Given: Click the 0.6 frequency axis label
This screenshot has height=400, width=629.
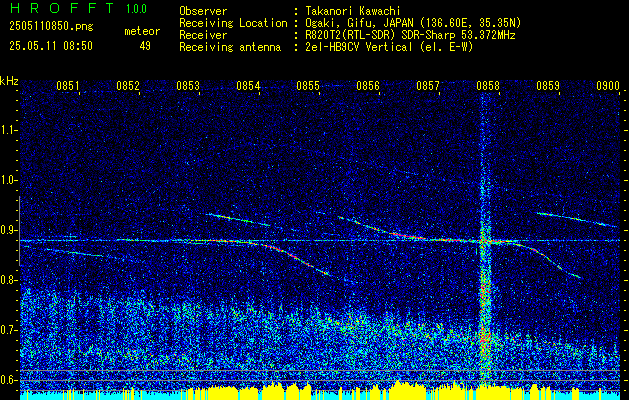Looking at the screenshot, I should [x=8, y=380].
